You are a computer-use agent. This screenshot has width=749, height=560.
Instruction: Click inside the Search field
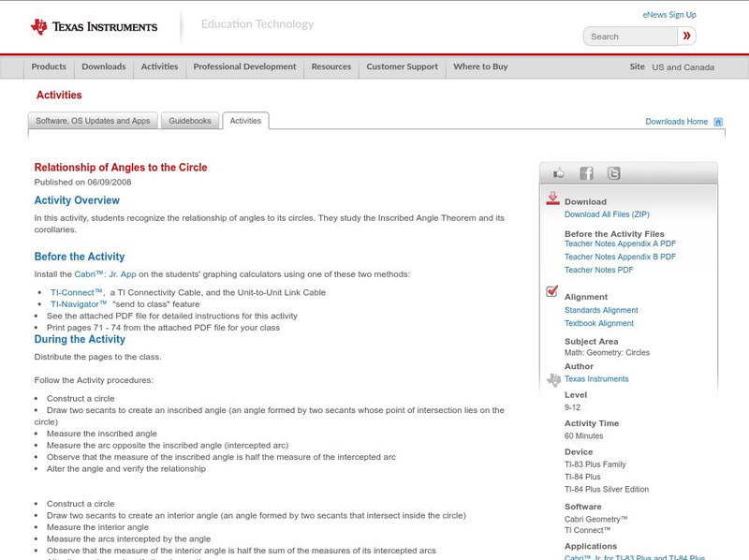(630, 37)
